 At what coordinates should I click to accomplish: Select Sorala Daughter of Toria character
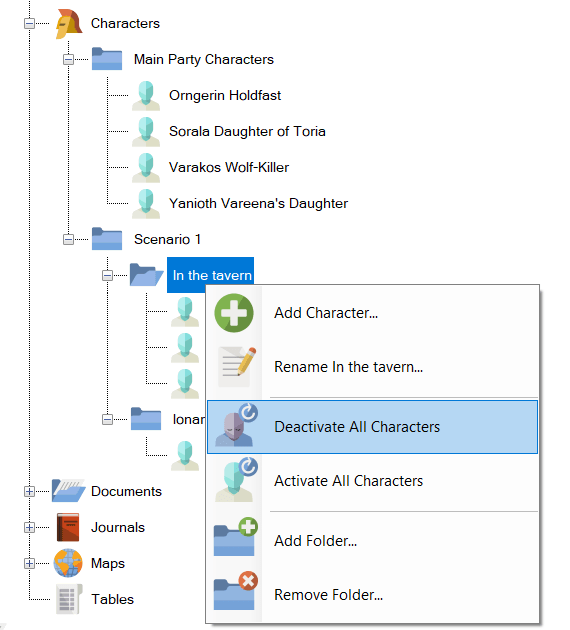247,131
